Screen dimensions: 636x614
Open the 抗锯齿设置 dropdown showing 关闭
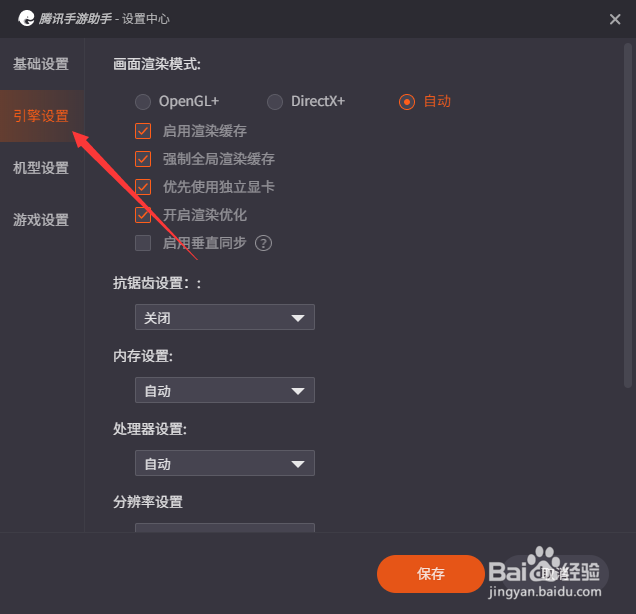pos(225,317)
